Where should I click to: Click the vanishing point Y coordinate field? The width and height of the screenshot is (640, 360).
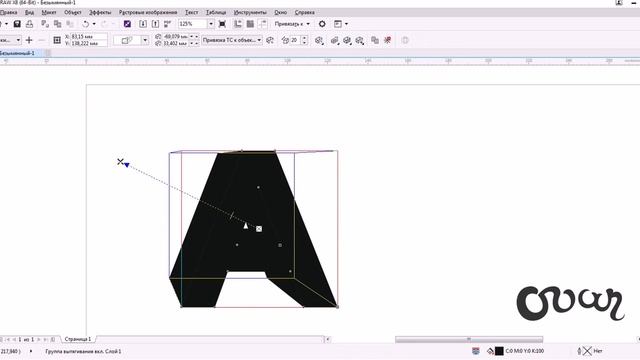pyautogui.click(x=176, y=43)
